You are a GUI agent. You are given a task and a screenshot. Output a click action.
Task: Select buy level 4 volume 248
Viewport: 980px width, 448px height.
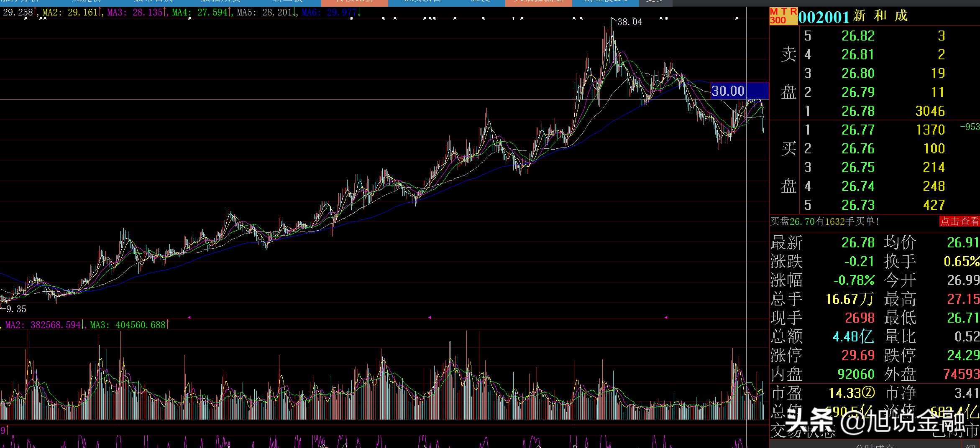click(934, 186)
